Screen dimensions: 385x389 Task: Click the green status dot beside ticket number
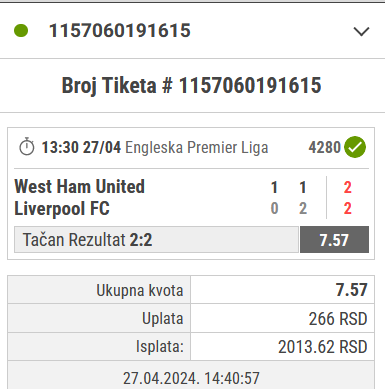(x=21, y=30)
